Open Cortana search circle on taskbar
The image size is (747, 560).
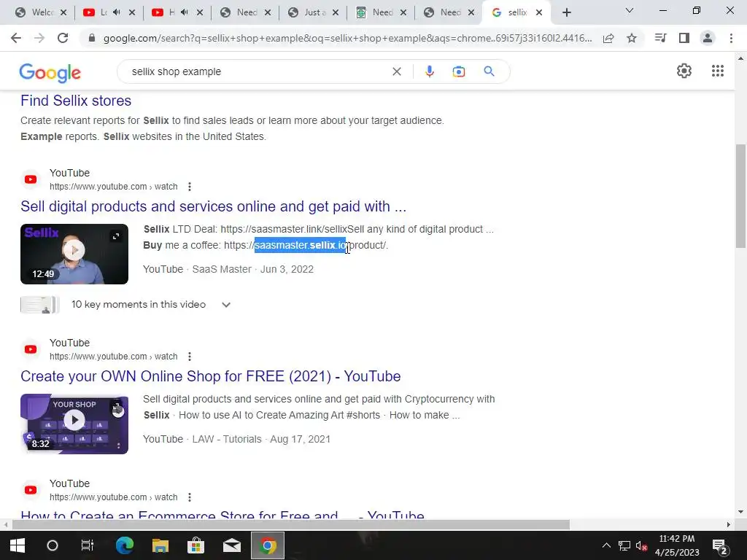pyautogui.click(x=53, y=545)
